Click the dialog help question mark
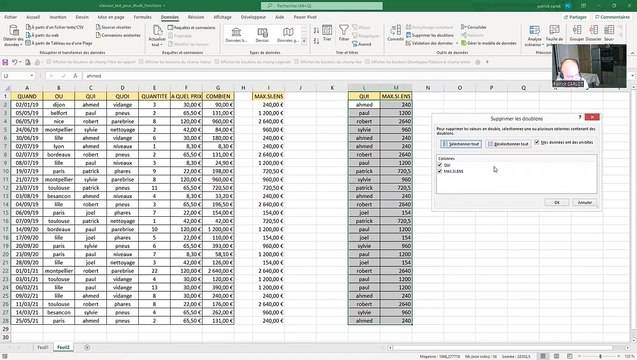This screenshot has width=637, height=360. [x=580, y=117]
